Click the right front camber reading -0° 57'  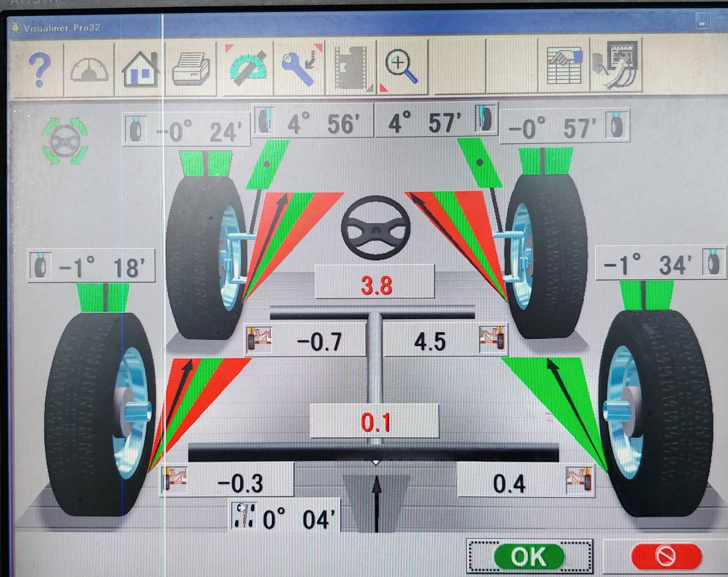point(551,128)
